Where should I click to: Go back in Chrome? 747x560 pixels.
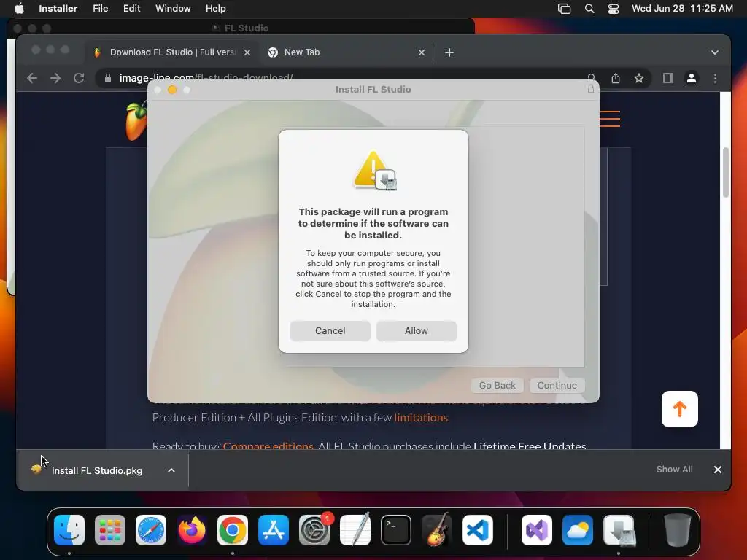click(x=32, y=78)
